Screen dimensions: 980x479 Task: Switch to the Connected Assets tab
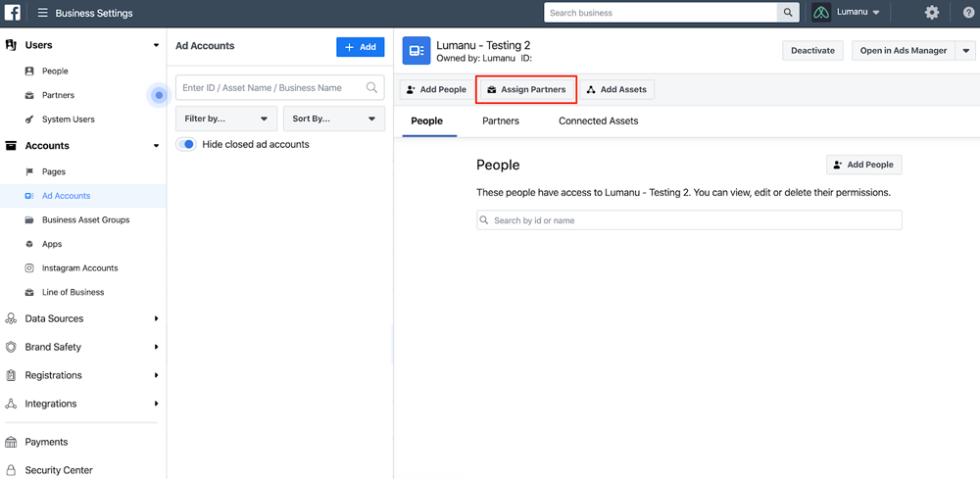(598, 121)
